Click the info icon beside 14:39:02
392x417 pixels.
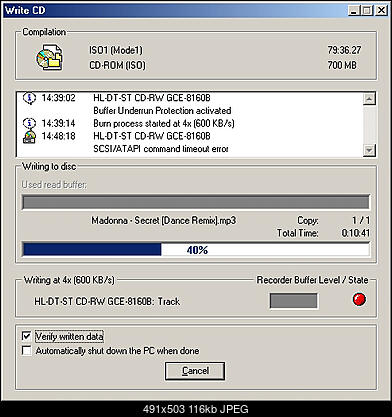[x=29, y=98]
